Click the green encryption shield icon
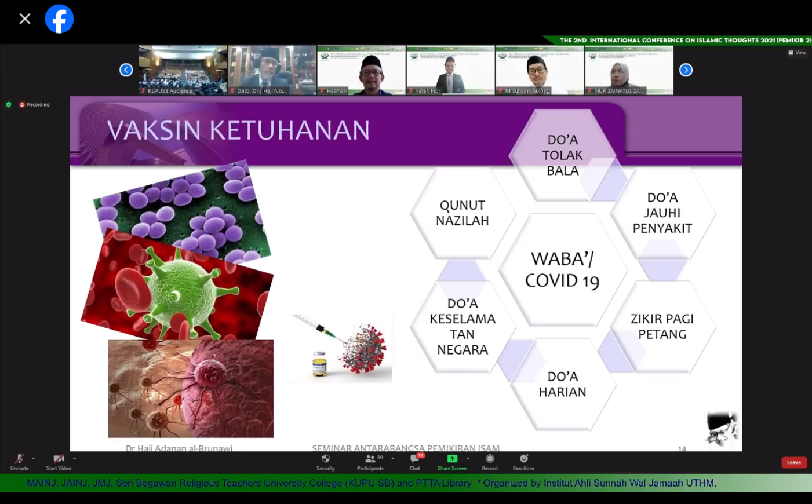Screen dimensions: 812x504 pos(8,105)
